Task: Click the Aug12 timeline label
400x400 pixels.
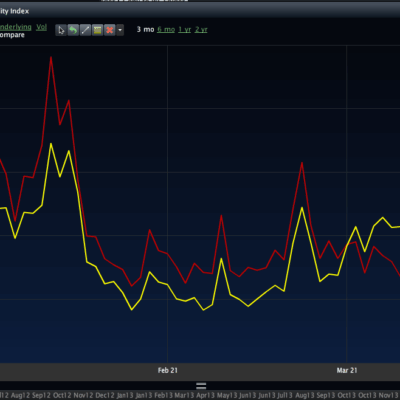Action: (20, 396)
